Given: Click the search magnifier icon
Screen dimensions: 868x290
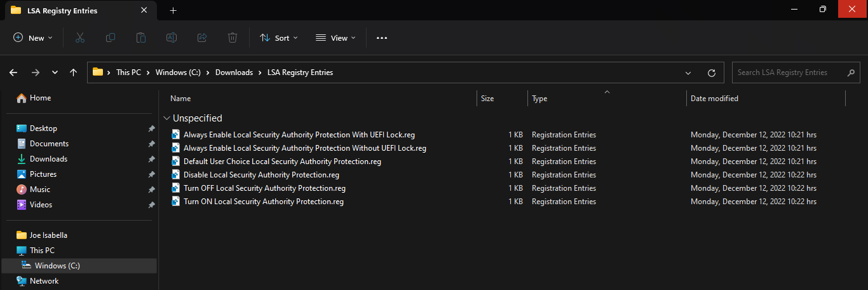Looking at the screenshot, I should pyautogui.click(x=851, y=72).
